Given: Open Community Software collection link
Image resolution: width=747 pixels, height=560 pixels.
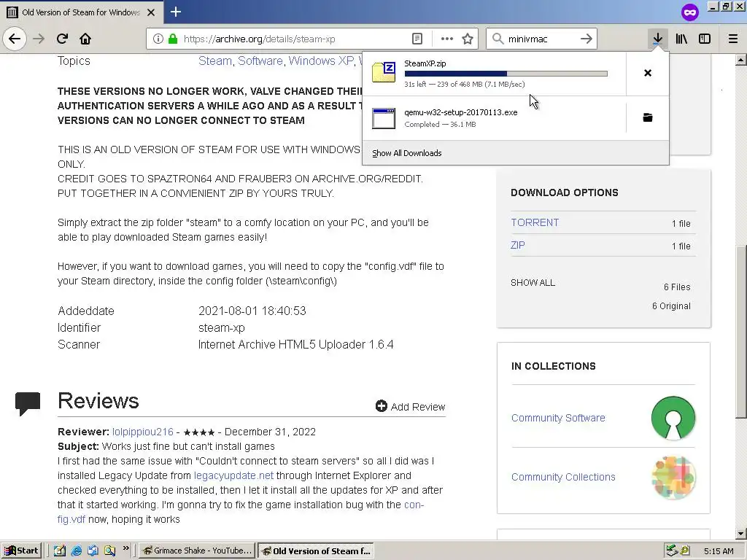Looking at the screenshot, I should pyautogui.click(x=558, y=418).
